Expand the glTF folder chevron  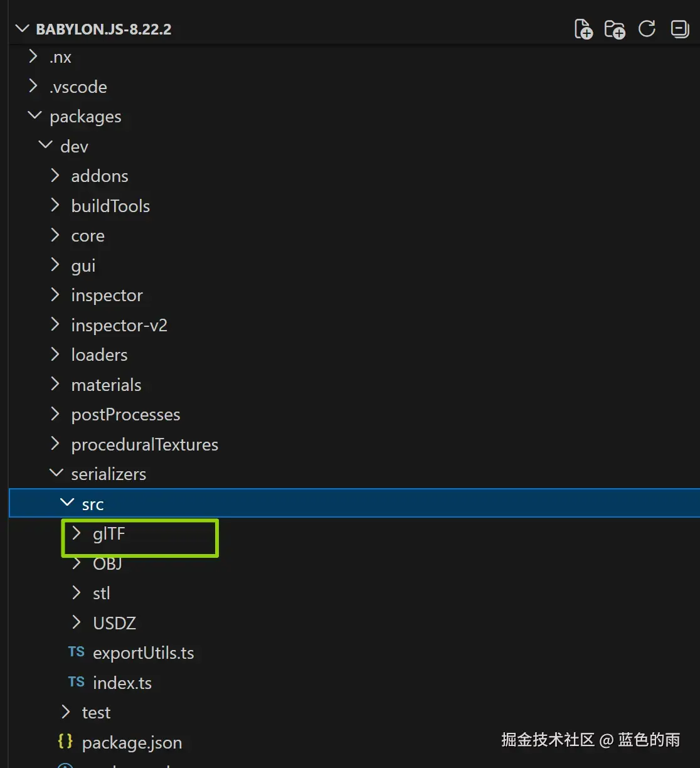pyautogui.click(x=77, y=534)
